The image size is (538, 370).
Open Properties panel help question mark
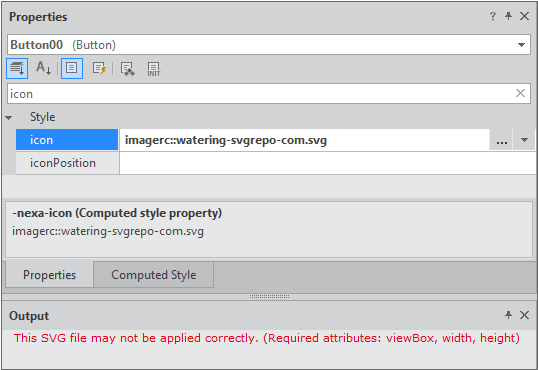tap(493, 16)
